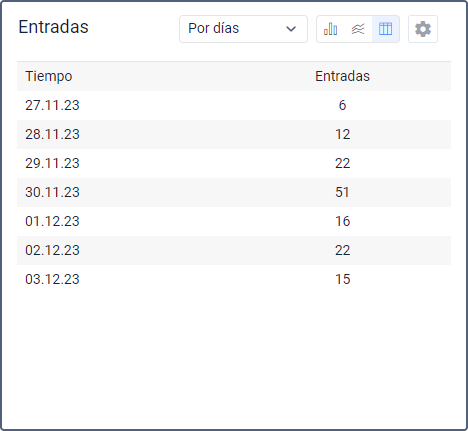
Task: Click the value 15 cell
Action: pyautogui.click(x=342, y=279)
